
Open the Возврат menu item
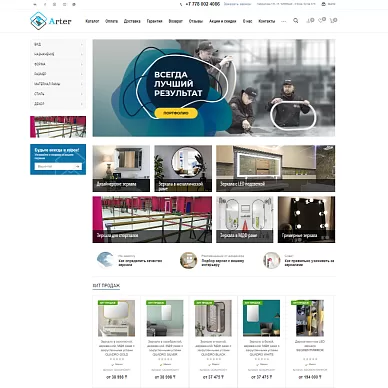176,21
